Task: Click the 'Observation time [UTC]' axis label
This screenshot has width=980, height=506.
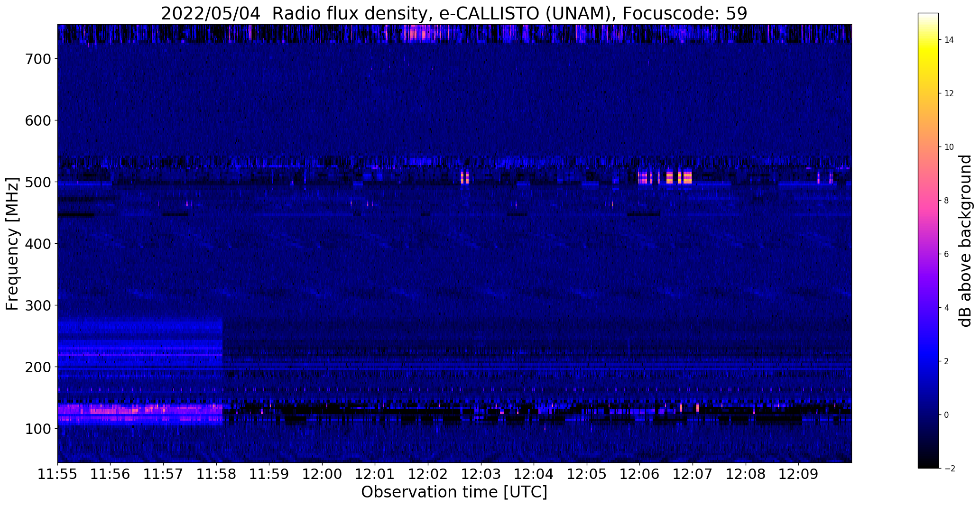Action: (454, 492)
